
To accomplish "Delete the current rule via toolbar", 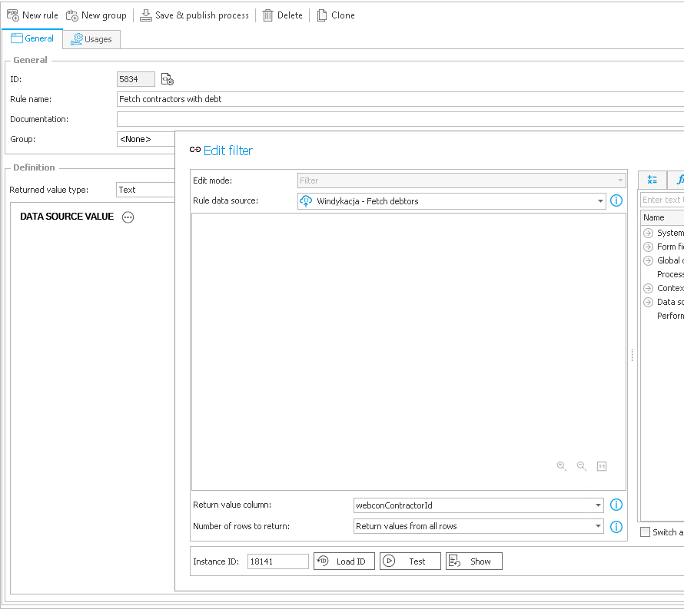I will click(282, 15).
